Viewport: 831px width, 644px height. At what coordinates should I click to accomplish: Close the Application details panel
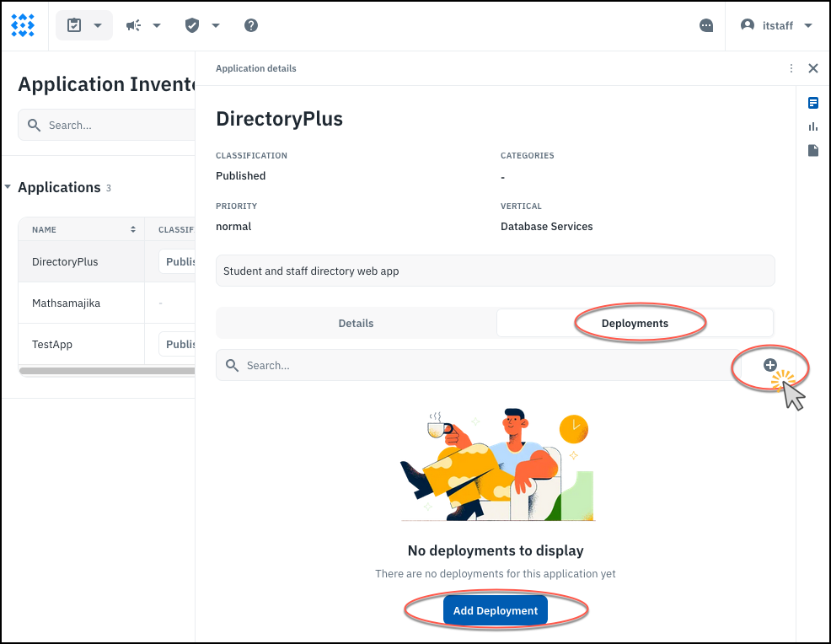(x=813, y=68)
